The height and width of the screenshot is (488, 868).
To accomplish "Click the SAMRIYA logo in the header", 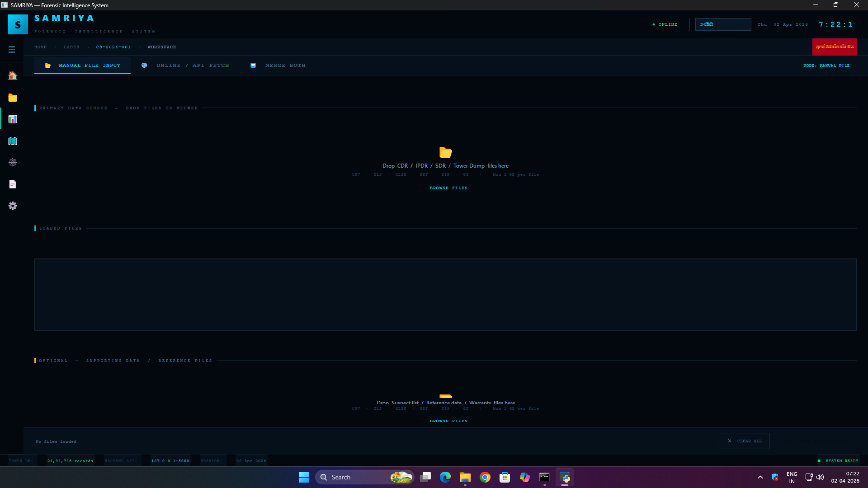I will click(x=18, y=24).
